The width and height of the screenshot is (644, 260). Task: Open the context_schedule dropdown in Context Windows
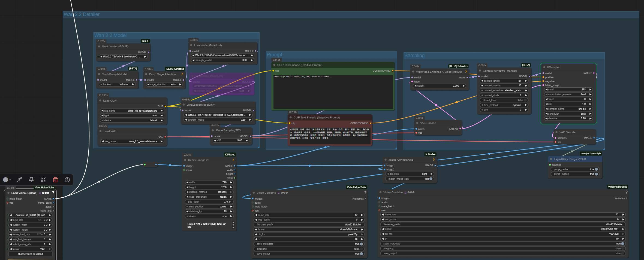(x=504, y=90)
